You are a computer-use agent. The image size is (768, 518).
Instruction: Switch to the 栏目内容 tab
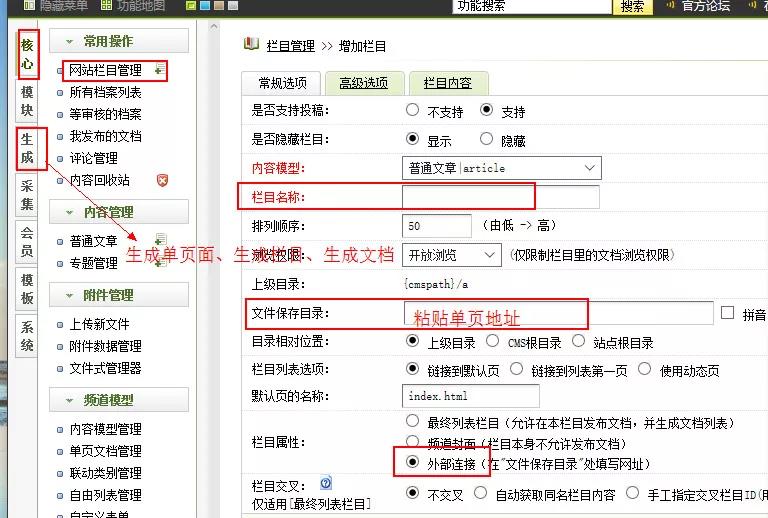click(x=448, y=83)
